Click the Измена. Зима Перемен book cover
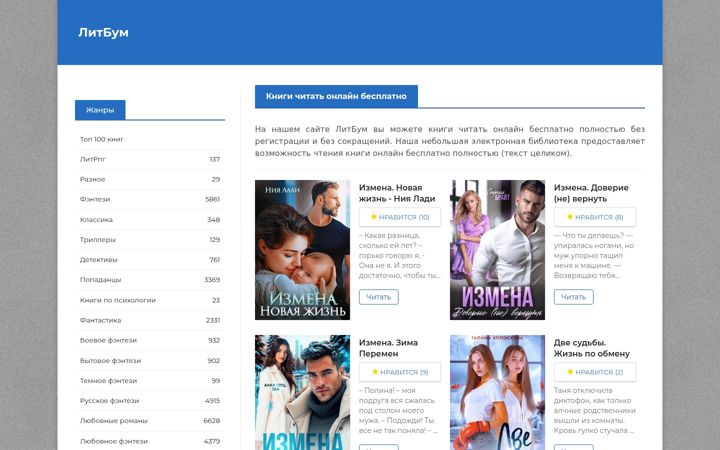 pos(303,393)
